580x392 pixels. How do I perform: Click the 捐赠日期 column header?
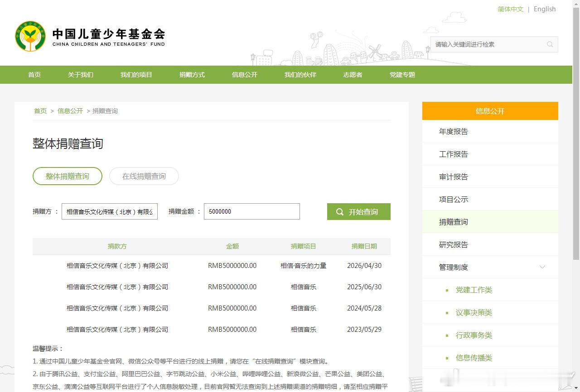coord(364,246)
